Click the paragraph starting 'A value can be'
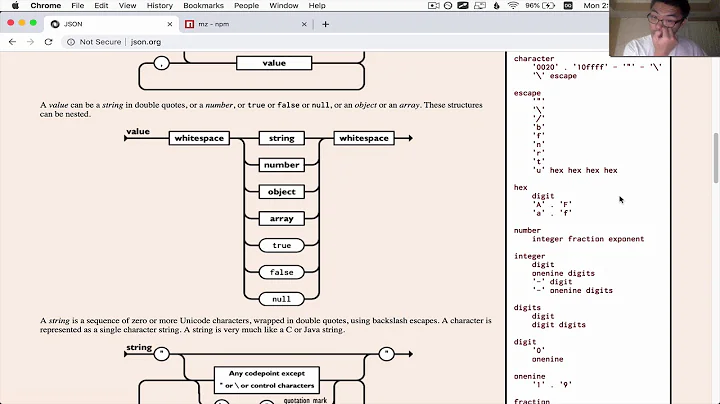 click(x=261, y=110)
